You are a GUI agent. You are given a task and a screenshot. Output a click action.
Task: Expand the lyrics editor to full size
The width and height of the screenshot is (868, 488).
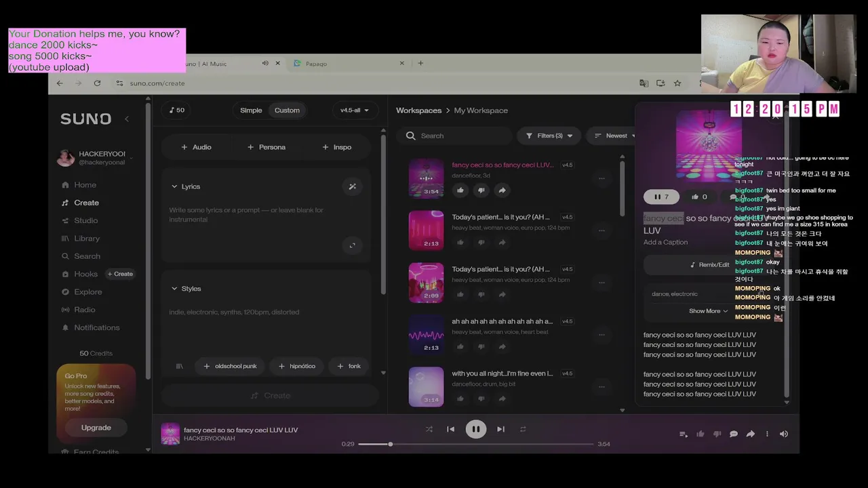tap(352, 245)
